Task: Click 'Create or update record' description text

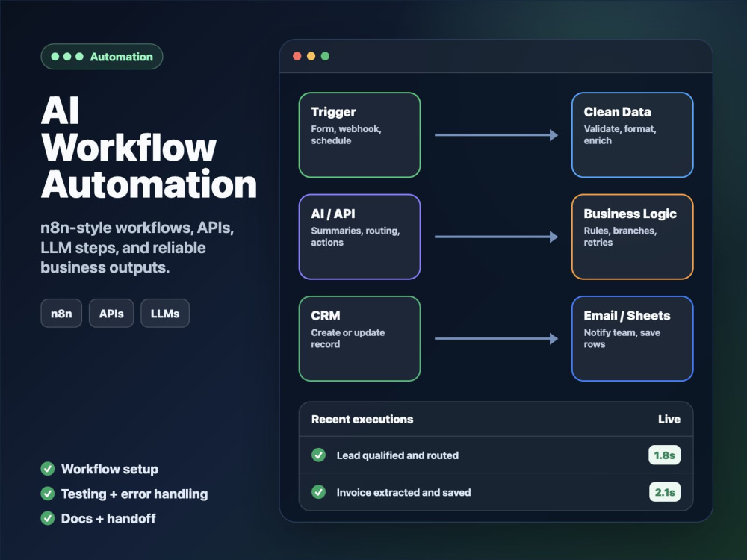Action: click(348, 338)
